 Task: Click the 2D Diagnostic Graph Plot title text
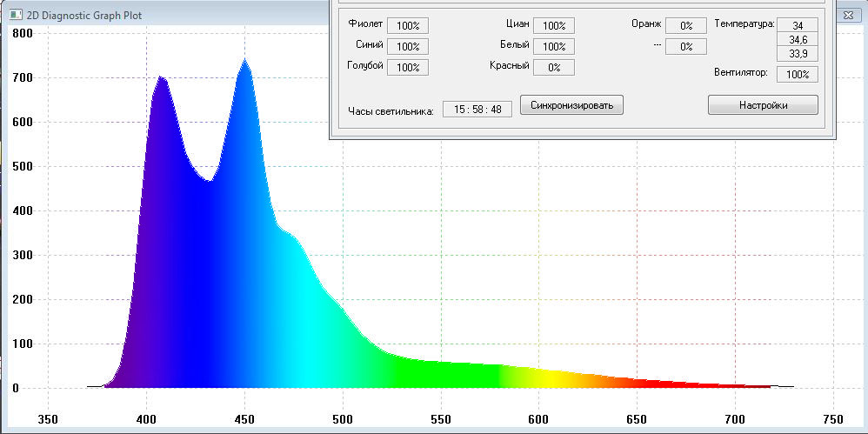click(x=84, y=16)
